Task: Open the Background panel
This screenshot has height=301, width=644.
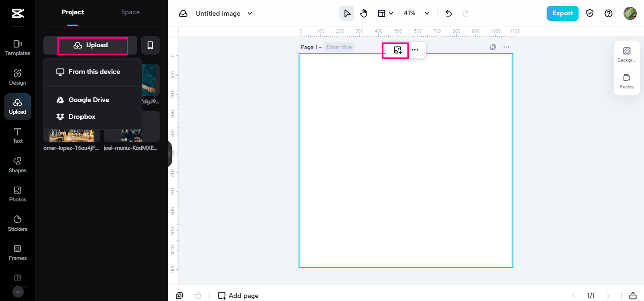Action: 627,55
